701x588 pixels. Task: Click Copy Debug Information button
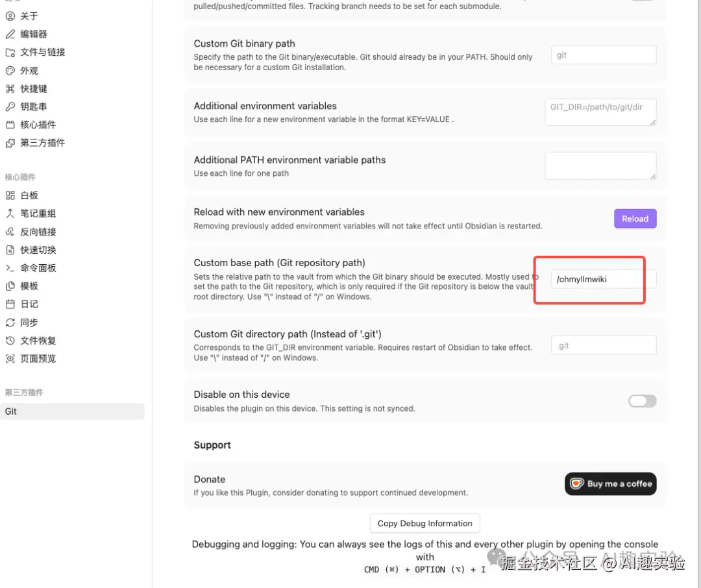pyautogui.click(x=424, y=523)
